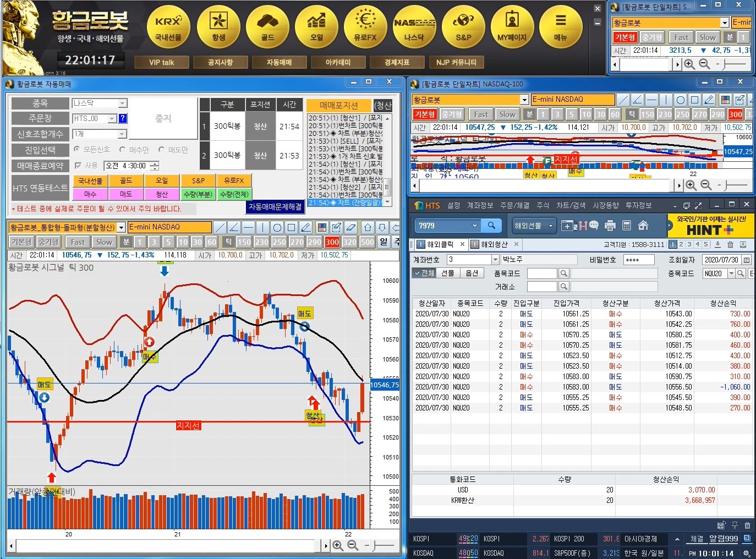This screenshot has height=559, width=756.
Task: Select 매수만 radio option
Action: pos(122,150)
